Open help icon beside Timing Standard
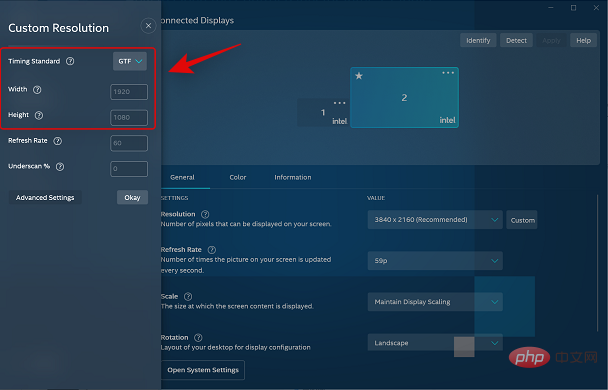 click(70, 61)
